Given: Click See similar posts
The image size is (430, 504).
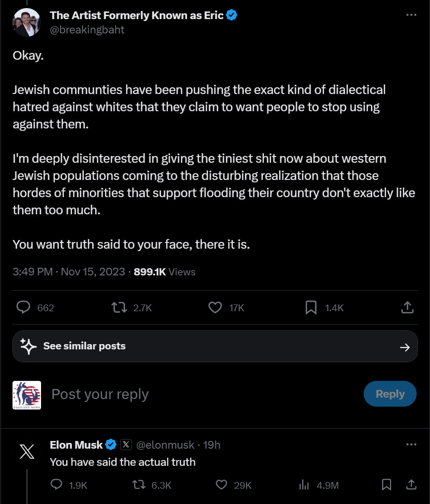Looking at the screenshot, I should click(84, 346).
